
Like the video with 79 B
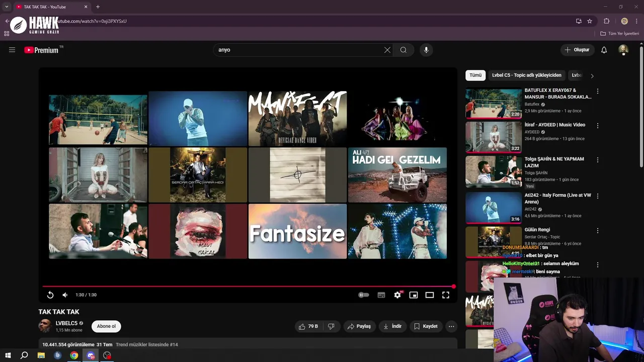point(308,326)
